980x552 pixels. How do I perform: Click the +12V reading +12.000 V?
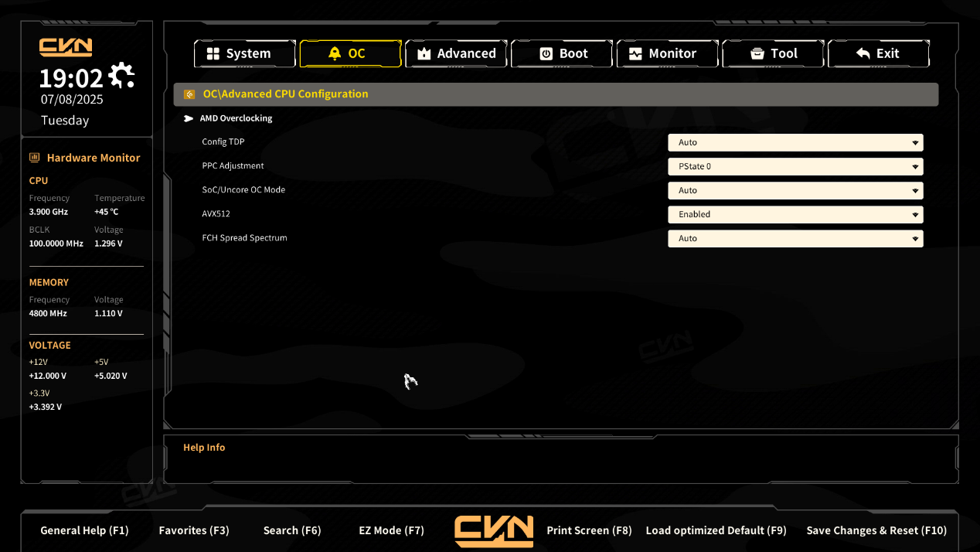(x=48, y=377)
